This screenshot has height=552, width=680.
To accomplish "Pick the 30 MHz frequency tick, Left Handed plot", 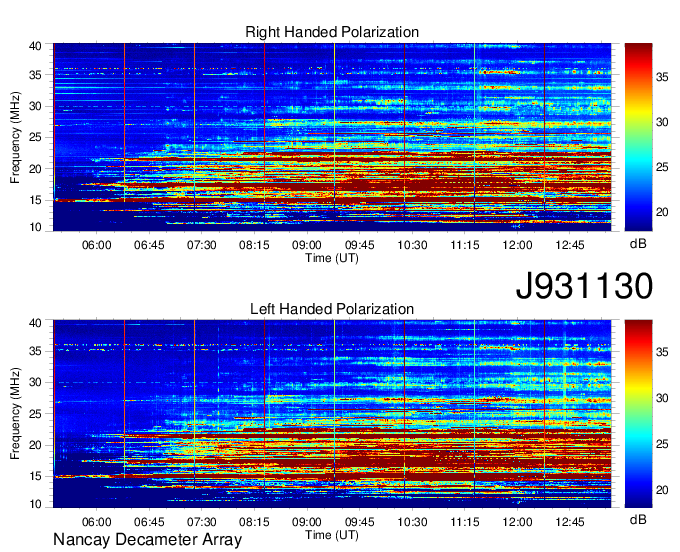I will pyautogui.click(x=35, y=382).
